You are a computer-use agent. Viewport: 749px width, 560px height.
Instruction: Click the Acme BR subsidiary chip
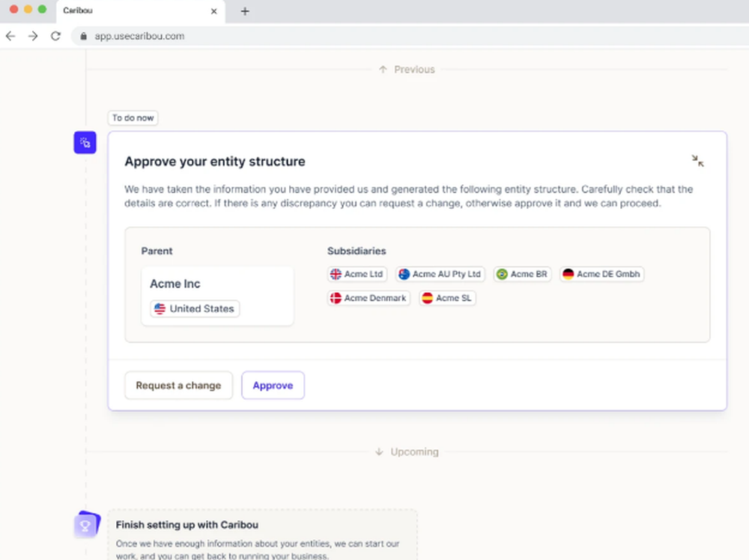point(522,274)
